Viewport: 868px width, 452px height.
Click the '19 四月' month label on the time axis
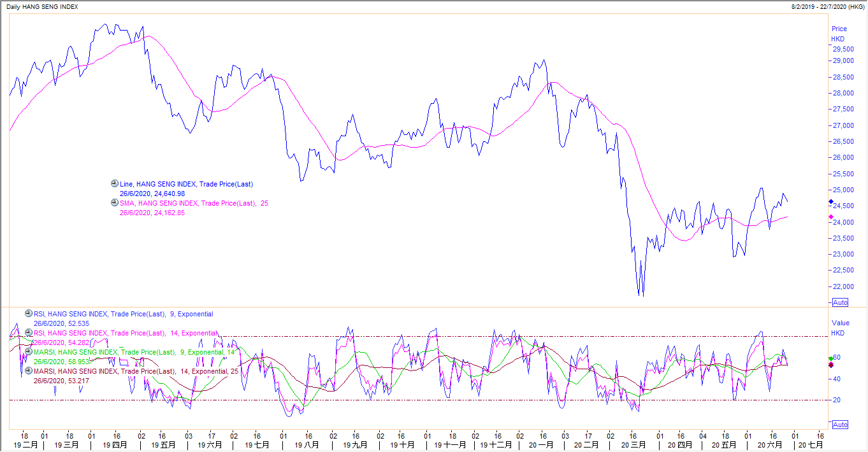(x=115, y=445)
